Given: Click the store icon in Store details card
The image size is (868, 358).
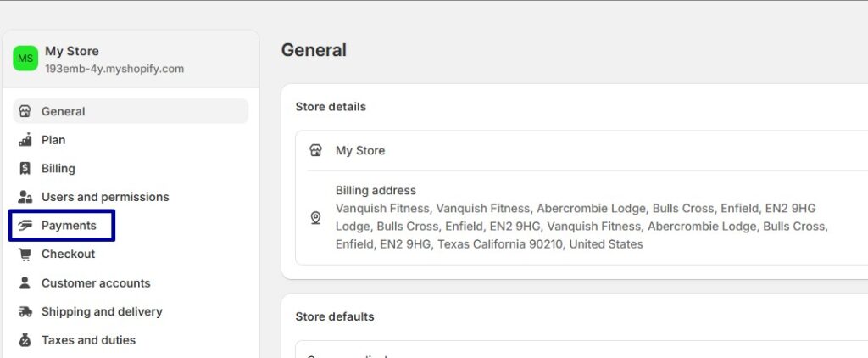Looking at the screenshot, I should (x=315, y=150).
